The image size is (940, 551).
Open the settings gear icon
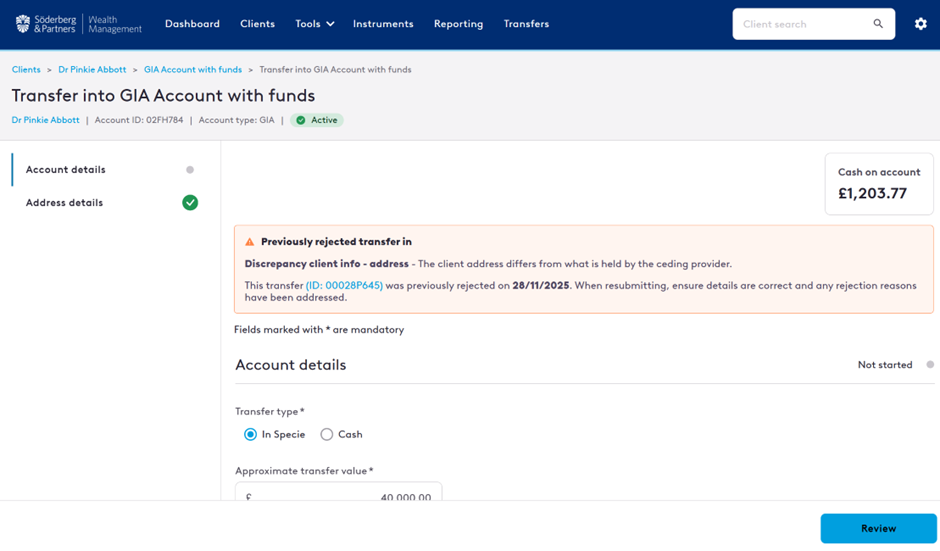click(x=920, y=24)
